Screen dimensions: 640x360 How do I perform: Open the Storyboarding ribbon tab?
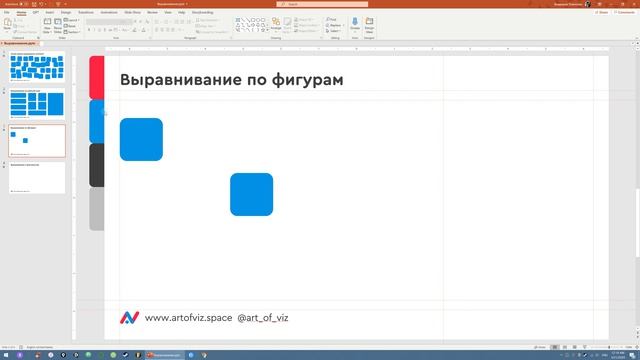(202, 13)
